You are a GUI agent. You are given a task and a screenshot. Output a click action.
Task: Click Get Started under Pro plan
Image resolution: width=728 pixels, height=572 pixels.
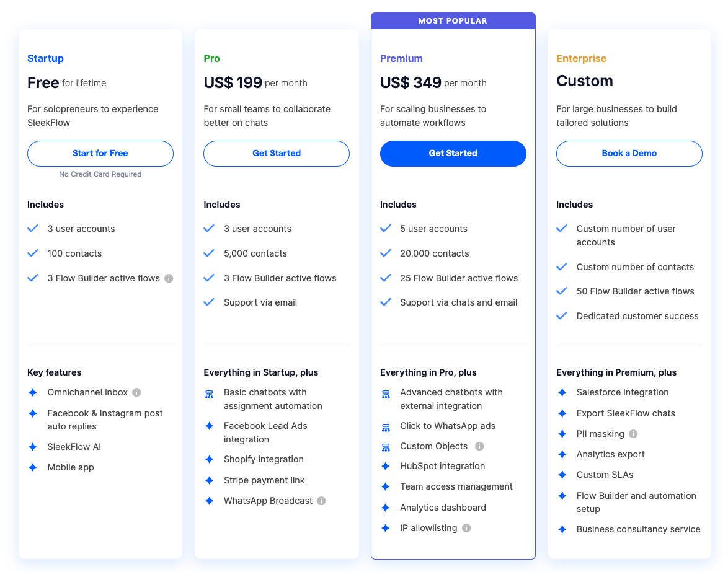pos(277,154)
